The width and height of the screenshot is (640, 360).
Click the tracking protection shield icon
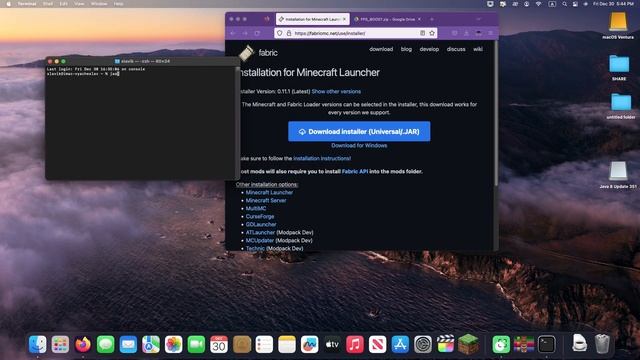280,33
